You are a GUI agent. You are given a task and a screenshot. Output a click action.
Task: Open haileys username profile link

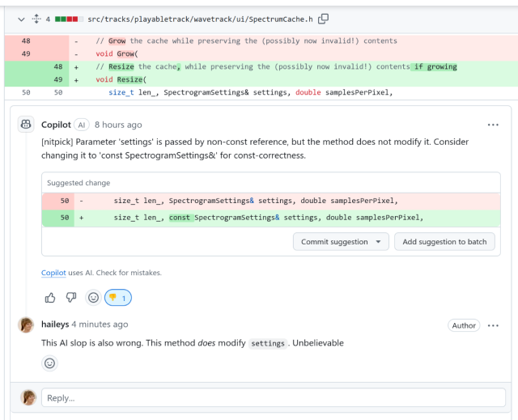click(55, 325)
